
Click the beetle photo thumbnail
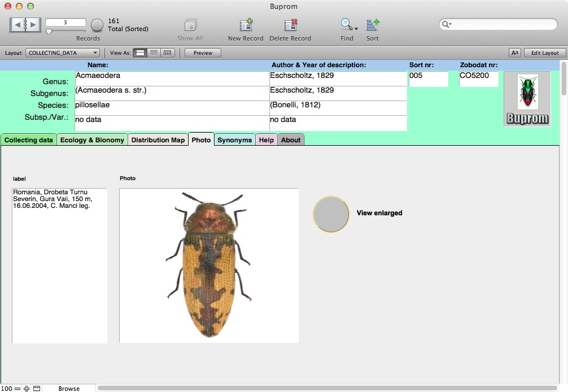point(208,265)
